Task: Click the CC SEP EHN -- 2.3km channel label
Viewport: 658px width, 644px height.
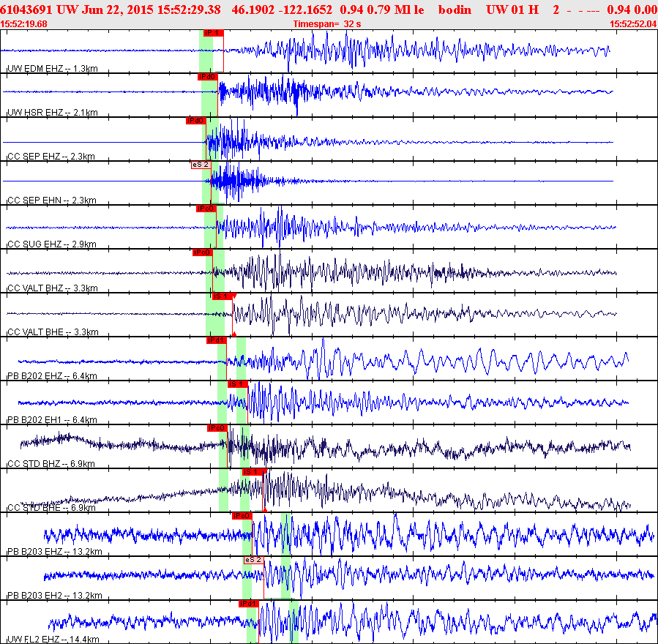Action: tap(52, 201)
